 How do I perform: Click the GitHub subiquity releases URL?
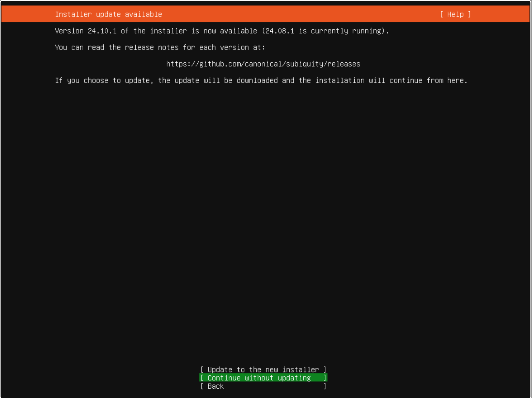[263, 64]
